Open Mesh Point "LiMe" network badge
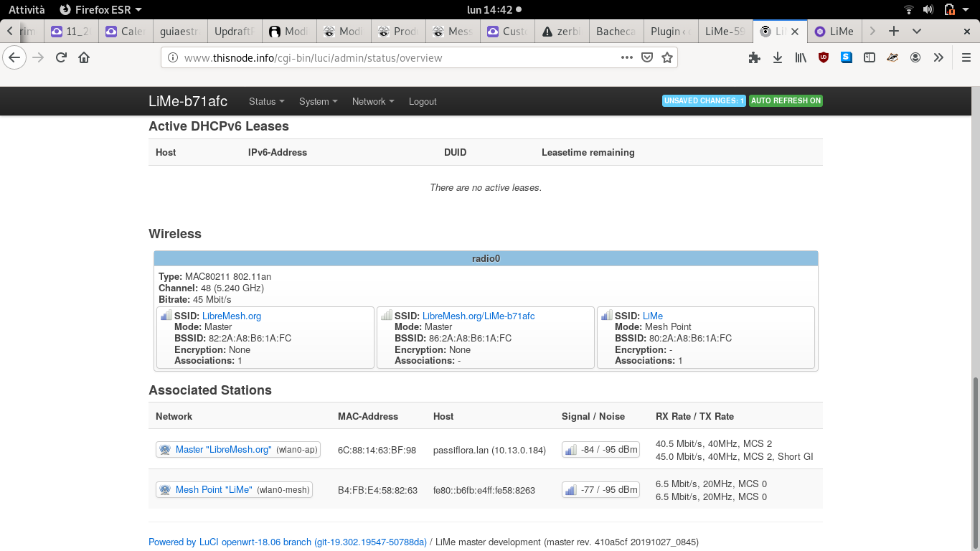 234,490
